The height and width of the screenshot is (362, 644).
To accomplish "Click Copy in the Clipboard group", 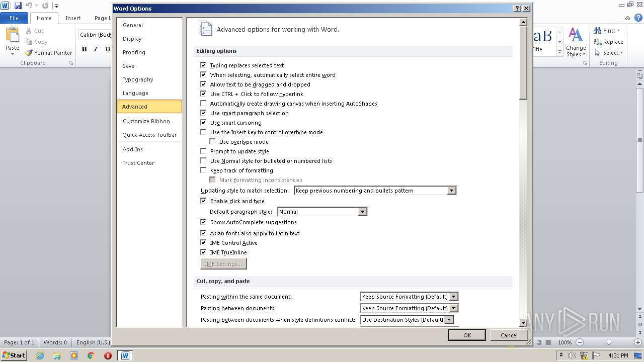I will [x=36, y=42].
